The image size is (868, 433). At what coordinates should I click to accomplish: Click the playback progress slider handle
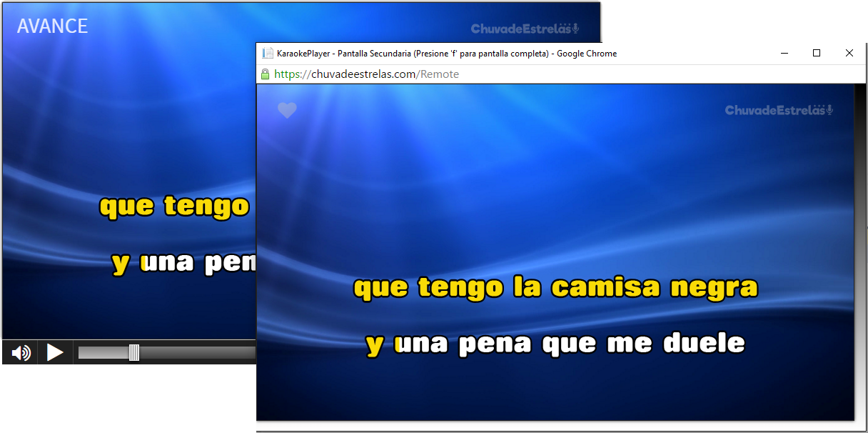click(x=133, y=352)
